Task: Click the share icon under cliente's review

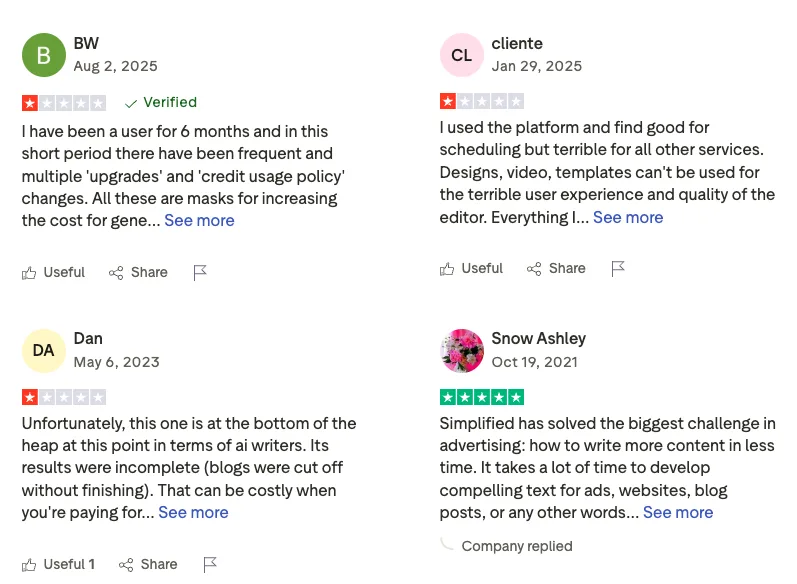Action: click(x=534, y=269)
